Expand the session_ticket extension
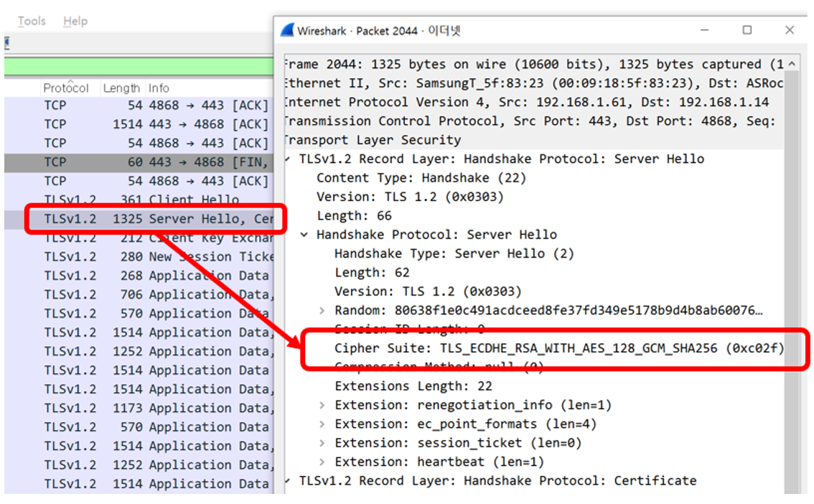 pos(322,443)
